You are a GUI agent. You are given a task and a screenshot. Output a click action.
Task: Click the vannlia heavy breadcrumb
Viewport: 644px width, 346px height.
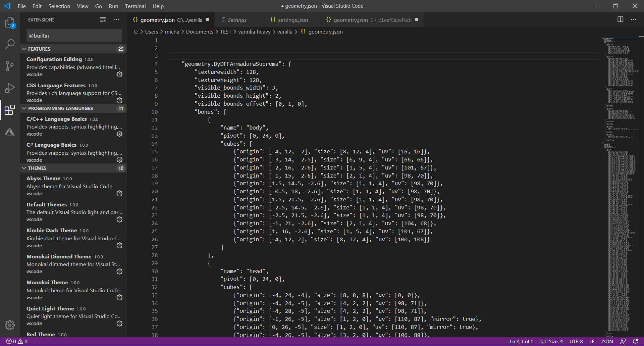point(254,32)
